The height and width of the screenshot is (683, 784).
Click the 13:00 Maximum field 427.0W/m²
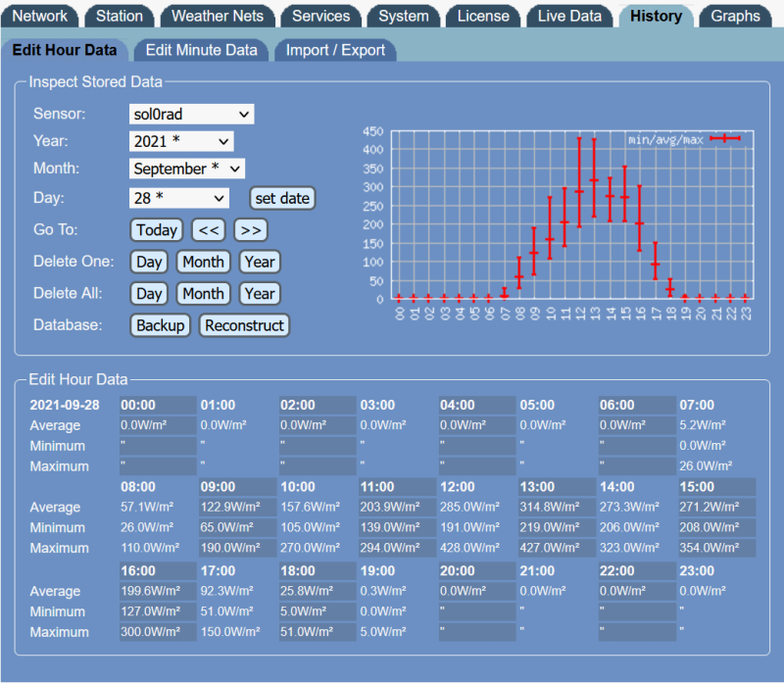point(557,549)
